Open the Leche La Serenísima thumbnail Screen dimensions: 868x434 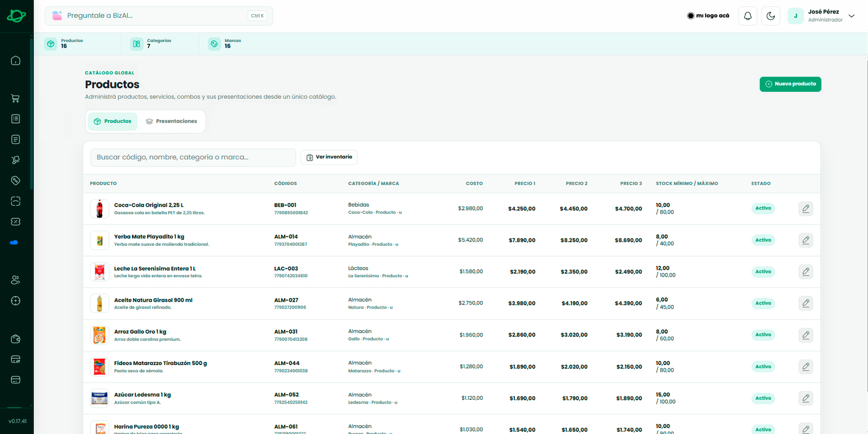[x=99, y=272]
